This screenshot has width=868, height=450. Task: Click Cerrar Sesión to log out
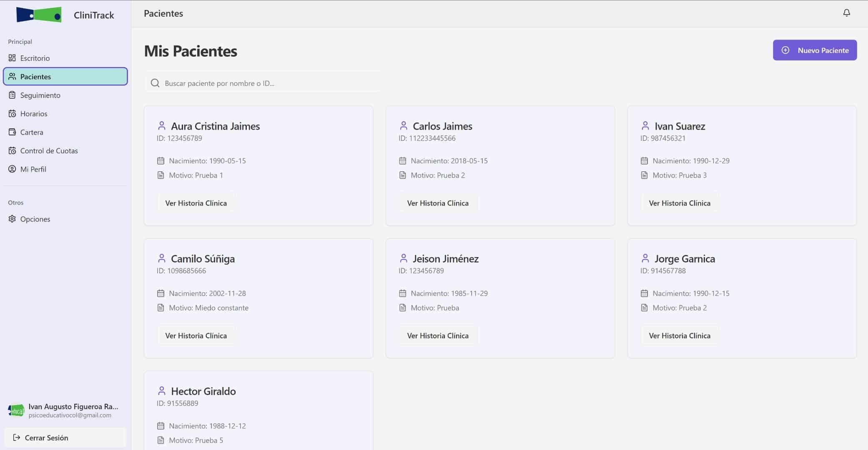[46, 437]
